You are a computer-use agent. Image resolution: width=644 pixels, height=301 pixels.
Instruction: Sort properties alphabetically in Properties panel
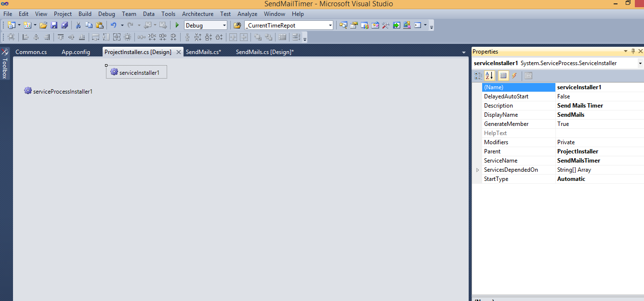click(x=488, y=76)
